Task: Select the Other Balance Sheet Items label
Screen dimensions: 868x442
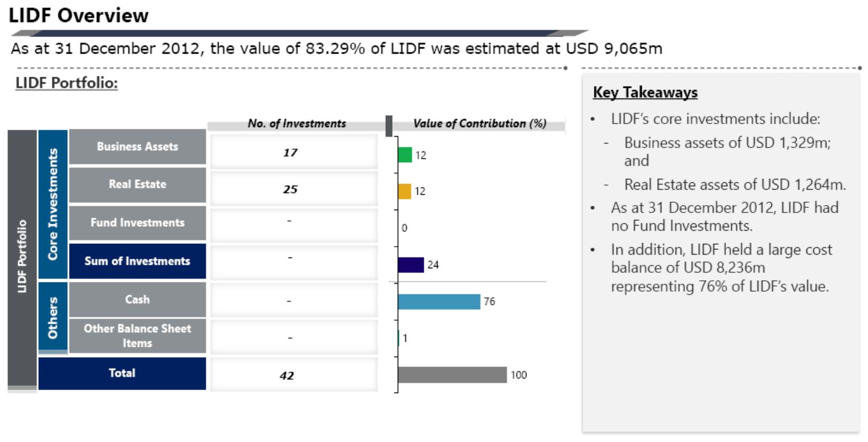Action: pyautogui.click(x=137, y=336)
